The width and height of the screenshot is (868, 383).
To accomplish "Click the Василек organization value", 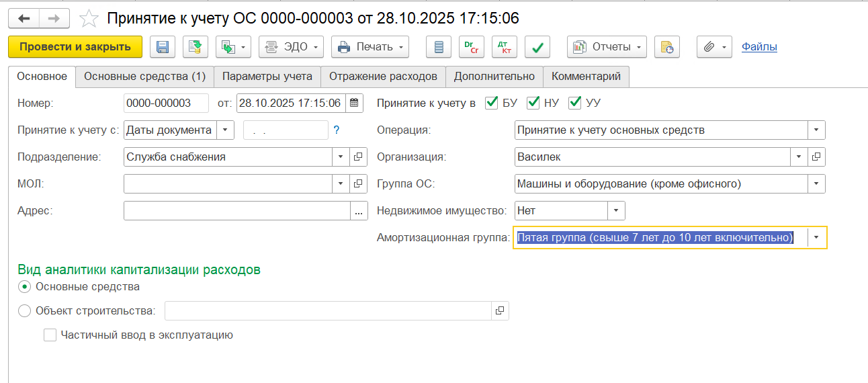I will point(539,157).
